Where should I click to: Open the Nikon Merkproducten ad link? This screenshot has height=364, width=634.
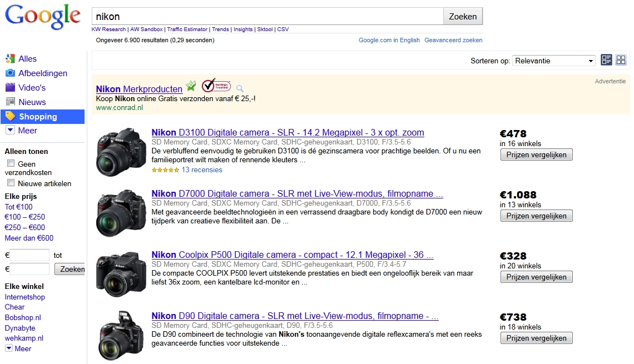coord(139,89)
